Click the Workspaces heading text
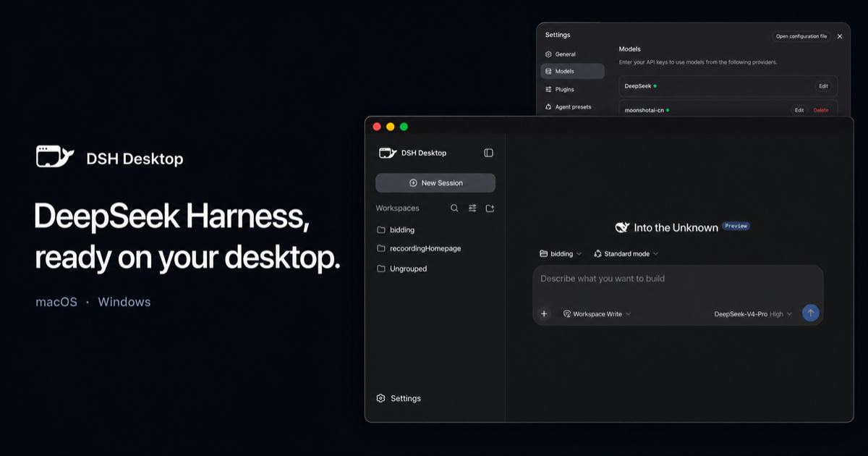This screenshot has height=456, width=868. coord(397,208)
